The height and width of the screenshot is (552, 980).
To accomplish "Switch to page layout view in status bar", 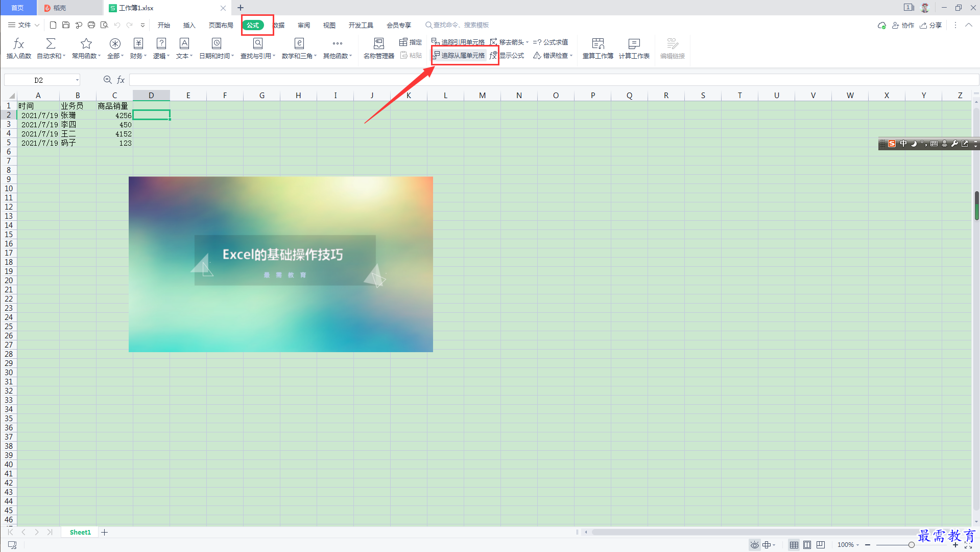I will point(807,545).
